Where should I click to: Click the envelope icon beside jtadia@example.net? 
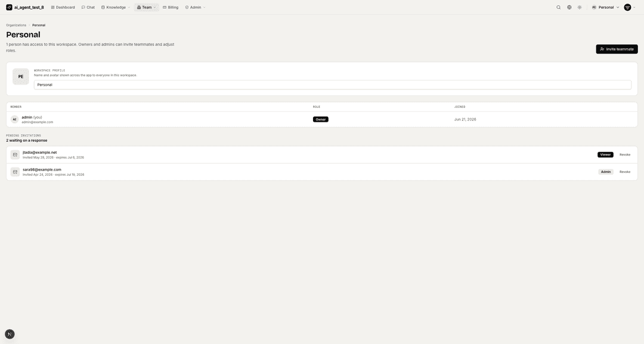(15, 155)
